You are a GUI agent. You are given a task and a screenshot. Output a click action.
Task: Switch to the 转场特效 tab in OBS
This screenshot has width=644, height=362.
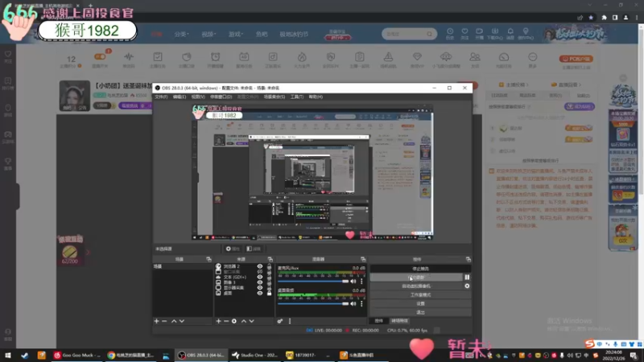click(x=399, y=321)
